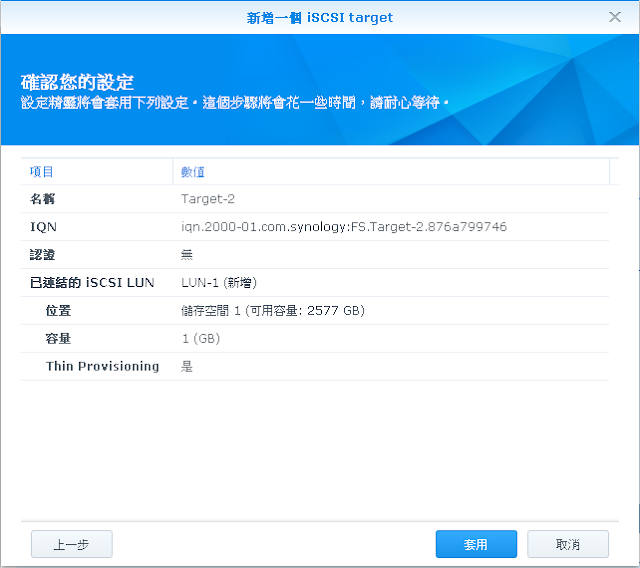Select the 儲存空間 1 location value

point(273,311)
